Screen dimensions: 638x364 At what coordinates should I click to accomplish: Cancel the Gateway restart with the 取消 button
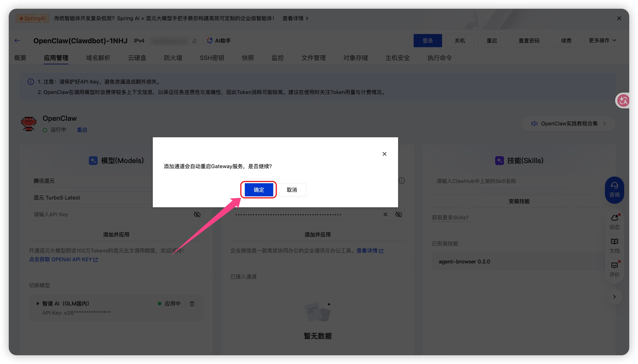(292, 190)
